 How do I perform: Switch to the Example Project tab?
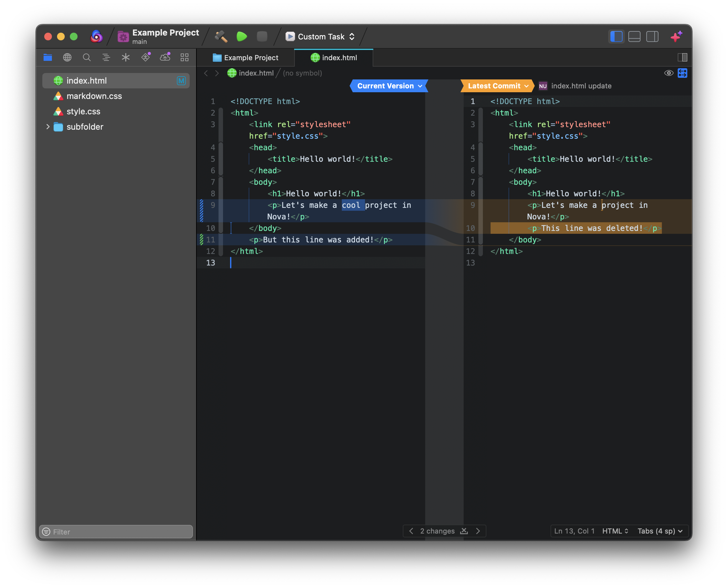coord(245,58)
